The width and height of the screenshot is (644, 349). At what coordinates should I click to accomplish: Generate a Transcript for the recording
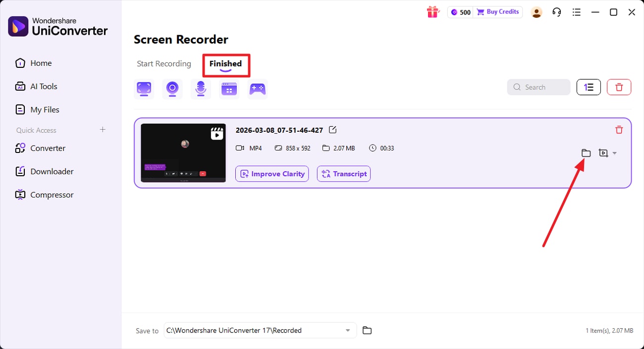click(x=343, y=174)
